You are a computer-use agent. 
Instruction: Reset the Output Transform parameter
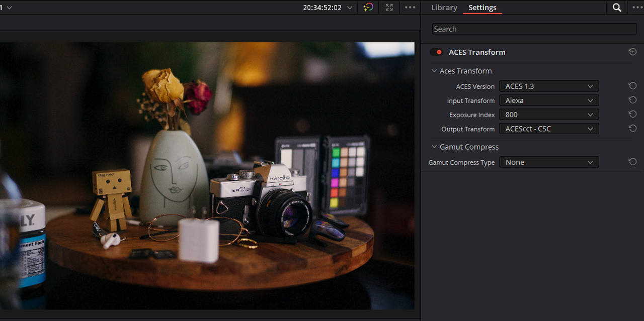pos(632,129)
